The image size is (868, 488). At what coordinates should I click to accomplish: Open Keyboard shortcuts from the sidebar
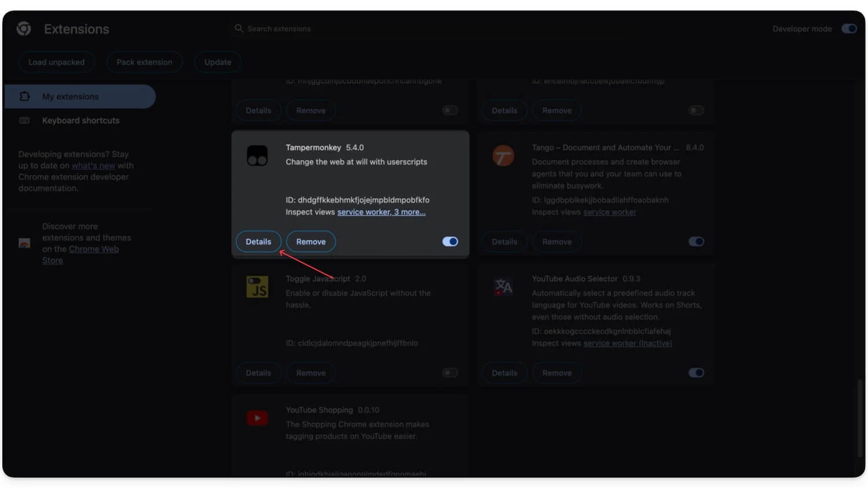(80, 120)
